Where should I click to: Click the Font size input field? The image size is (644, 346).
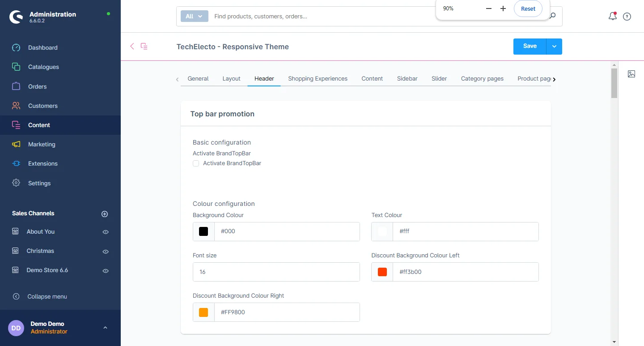point(276,272)
